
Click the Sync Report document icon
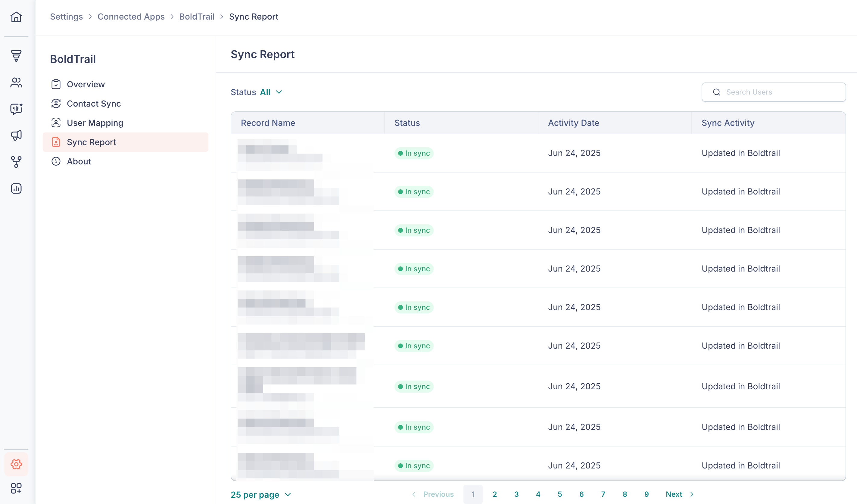pyautogui.click(x=56, y=142)
